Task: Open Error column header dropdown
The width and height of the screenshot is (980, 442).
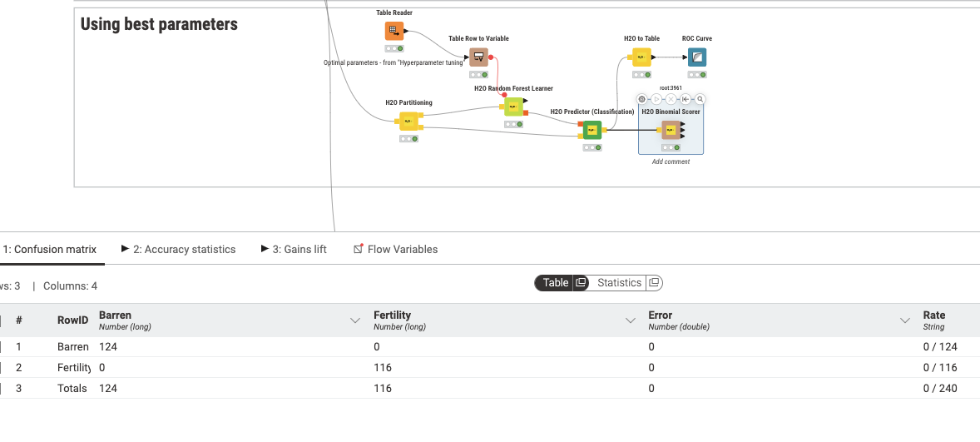Action: tap(904, 320)
